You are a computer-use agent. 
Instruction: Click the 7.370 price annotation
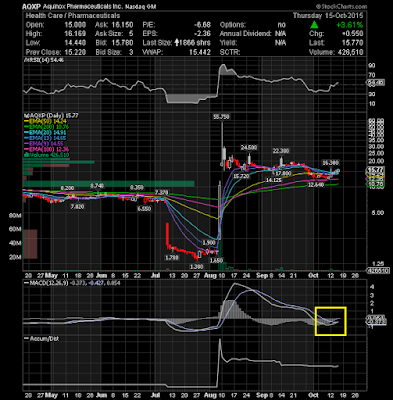[161, 192]
